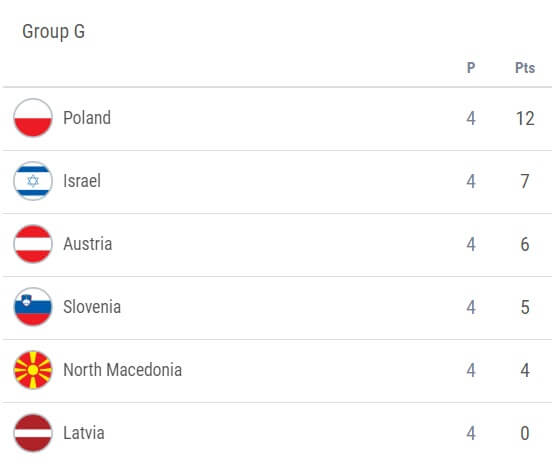Image resolution: width=556 pixels, height=471 pixels.
Task: Open the Poland team link
Action: point(87,118)
